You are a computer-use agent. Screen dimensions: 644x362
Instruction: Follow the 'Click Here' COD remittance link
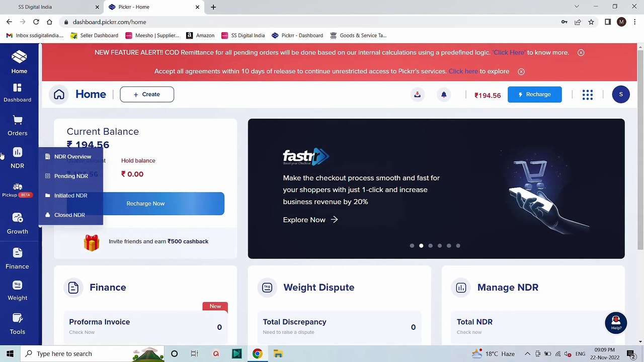[x=509, y=52]
